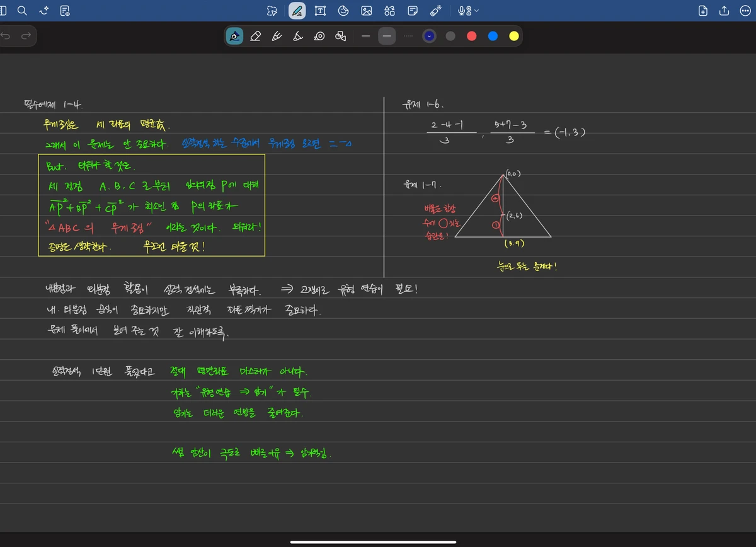The width and height of the screenshot is (756, 547).
Task: Select the text box tool
Action: [x=320, y=11]
